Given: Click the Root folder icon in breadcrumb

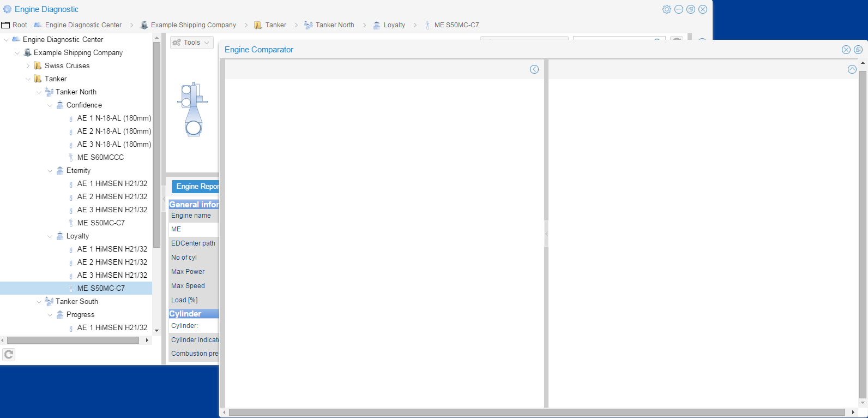Looking at the screenshot, I should (x=6, y=25).
